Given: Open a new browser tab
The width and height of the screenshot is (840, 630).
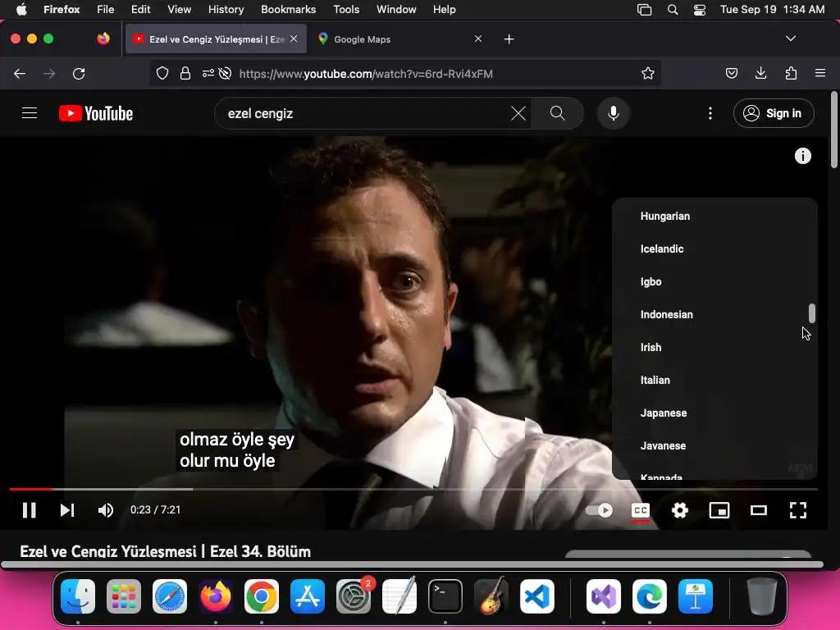Looking at the screenshot, I should coord(509,39).
